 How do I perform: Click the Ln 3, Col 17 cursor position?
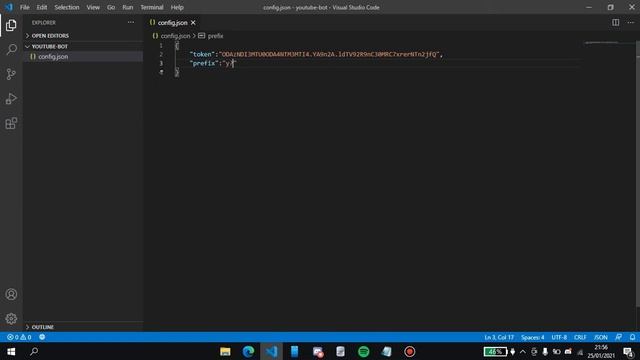(x=499, y=337)
